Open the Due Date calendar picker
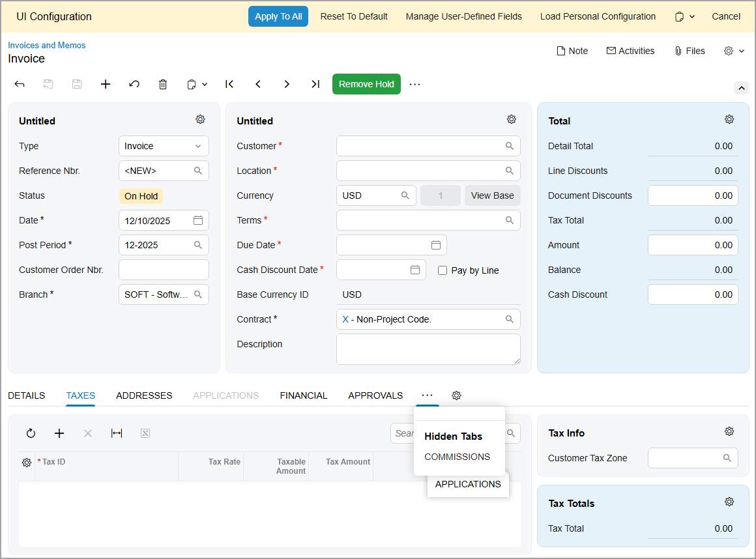This screenshot has height=559, width=756. pyautogui.click(x=436, y=245)
